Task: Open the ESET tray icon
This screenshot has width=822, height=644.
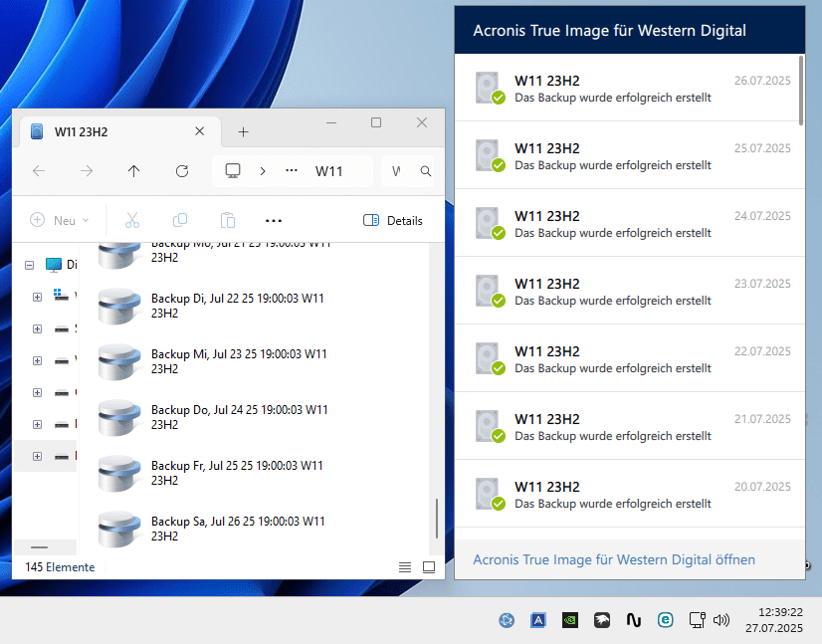Action: click(665, 620)
